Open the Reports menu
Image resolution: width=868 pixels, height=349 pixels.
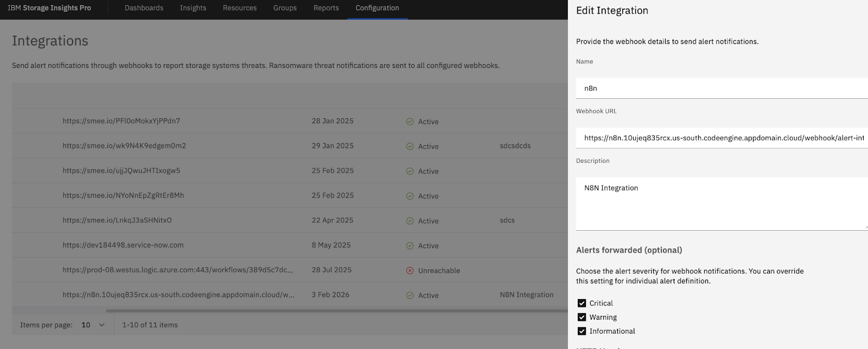point(326,8)
